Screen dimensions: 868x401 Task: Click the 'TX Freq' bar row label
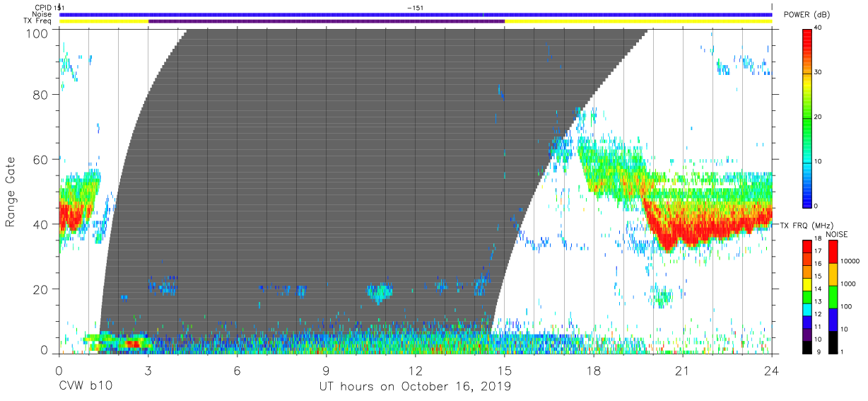[x=38, y=21]
